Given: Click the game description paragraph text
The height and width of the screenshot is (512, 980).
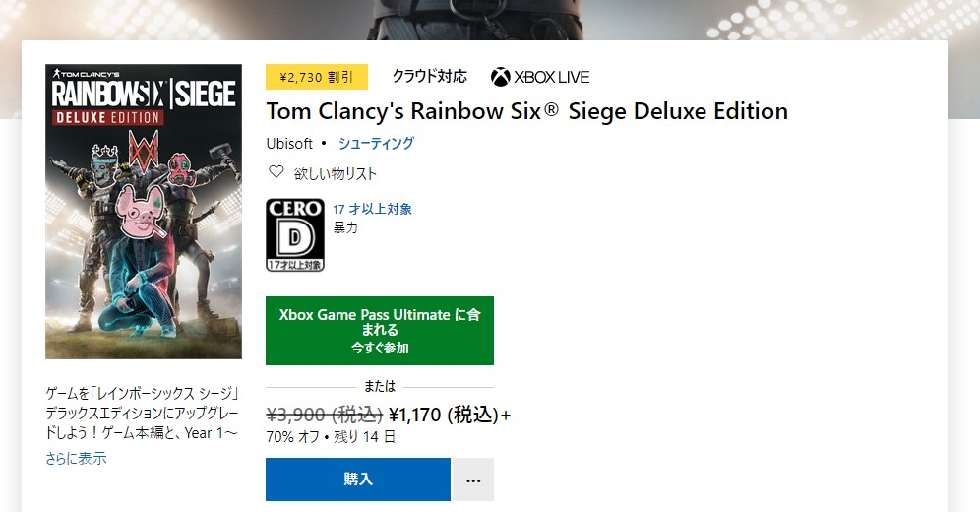Looking at the screenshot, I should point(143,412).
